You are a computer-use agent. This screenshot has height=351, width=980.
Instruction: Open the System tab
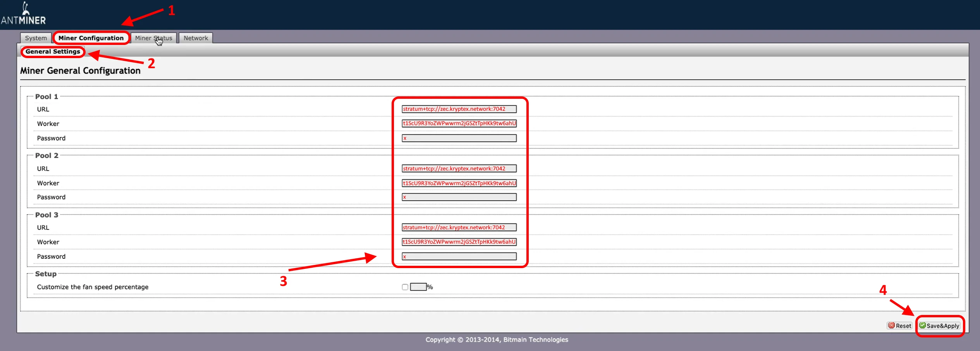36,38
